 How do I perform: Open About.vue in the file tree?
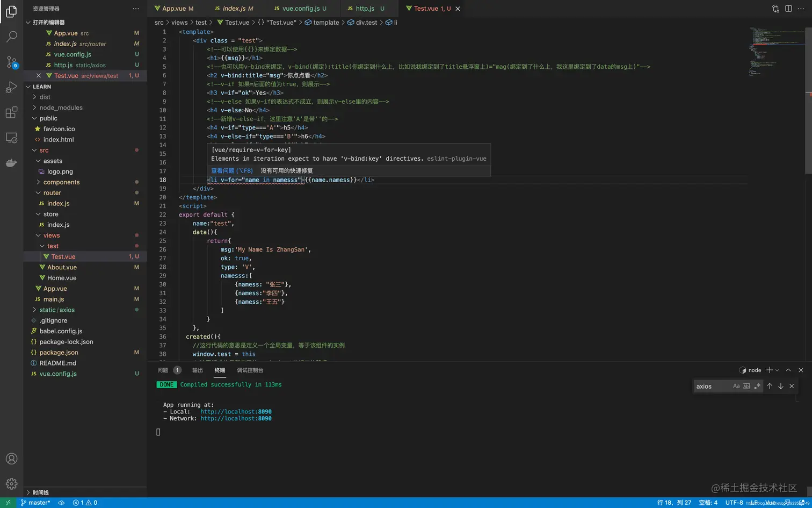point(85,267)
